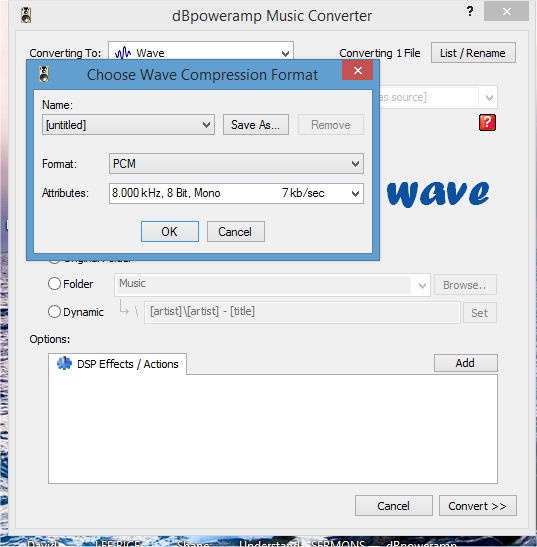Click the Convert >> button
537x547 pixels.
coord(478,505)
